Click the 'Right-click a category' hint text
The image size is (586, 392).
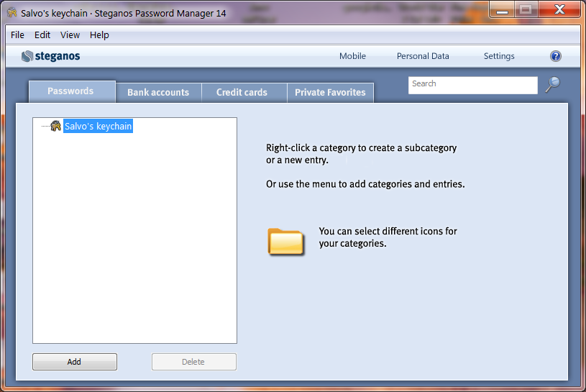pos(361,154)
